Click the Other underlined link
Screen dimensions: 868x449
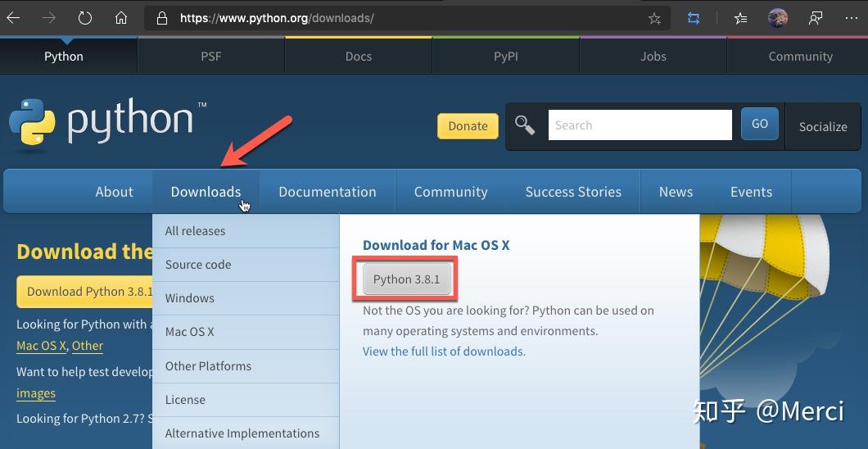click(x=88, y=346)
